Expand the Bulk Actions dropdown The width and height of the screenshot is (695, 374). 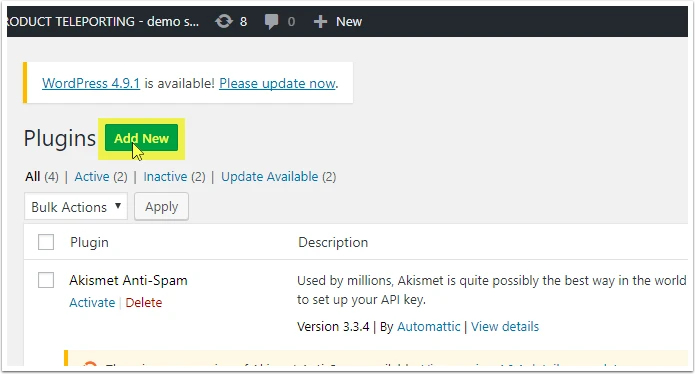pyautogui.click(x=76, y=206)
